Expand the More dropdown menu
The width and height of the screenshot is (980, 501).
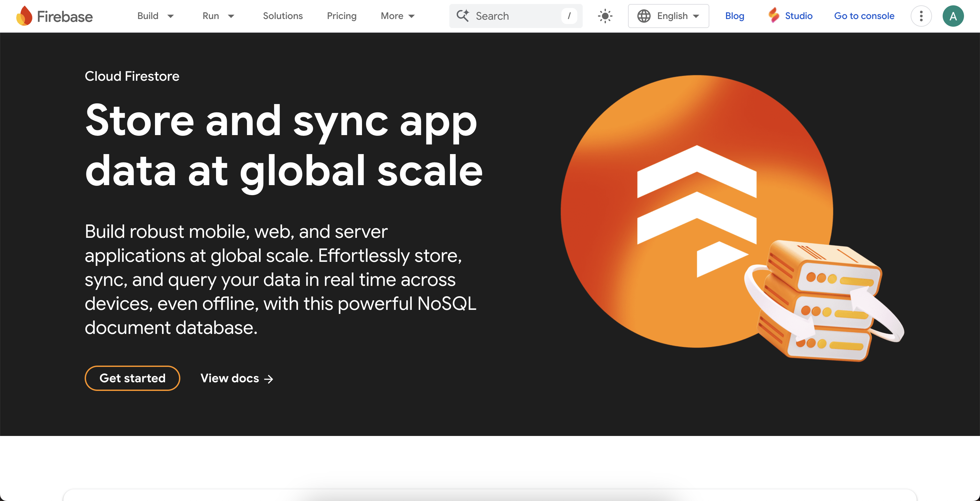[397, 16]
